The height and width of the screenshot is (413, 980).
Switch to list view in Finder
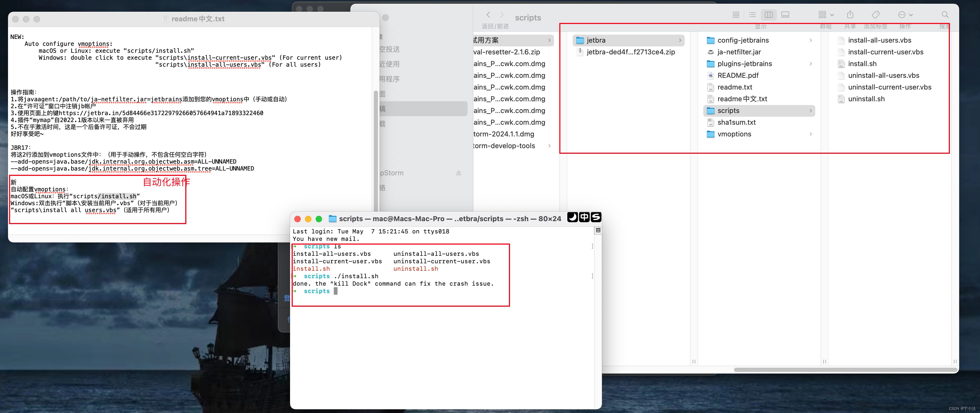click(x=752, y=14)
